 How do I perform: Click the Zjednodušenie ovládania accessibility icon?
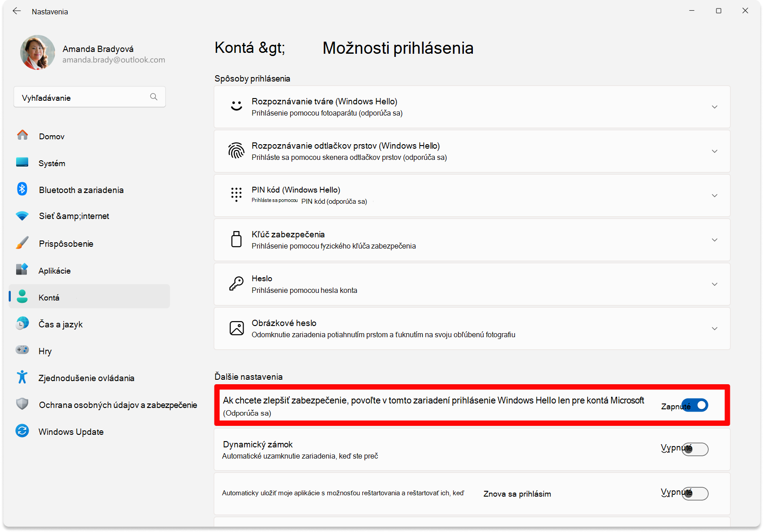[x=22, y=377]
